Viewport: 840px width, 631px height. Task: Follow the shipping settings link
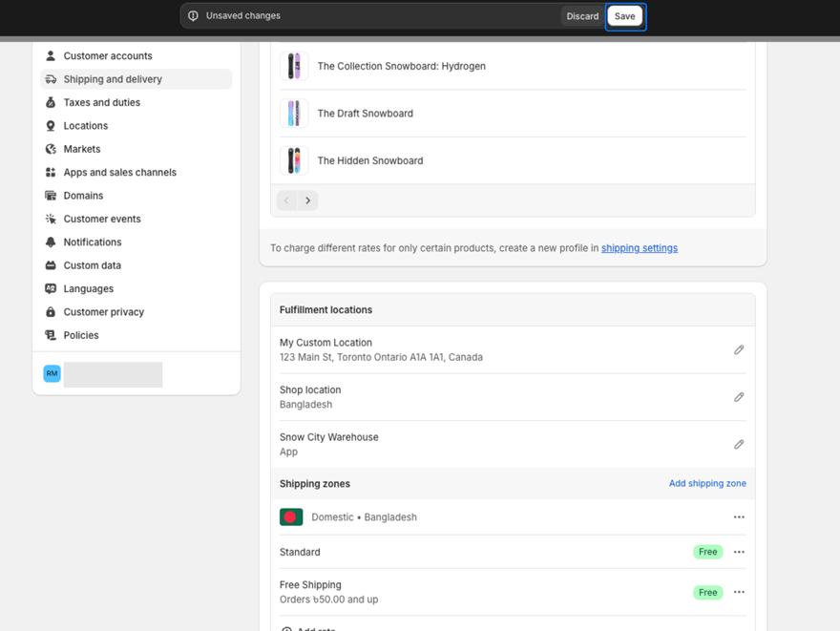pos(639,248)
